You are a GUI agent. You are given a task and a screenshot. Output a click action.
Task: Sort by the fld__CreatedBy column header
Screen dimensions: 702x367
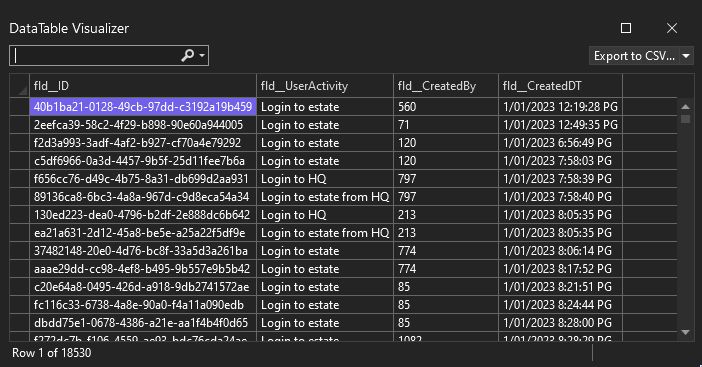pyautogui.click(x=446, y=86)
